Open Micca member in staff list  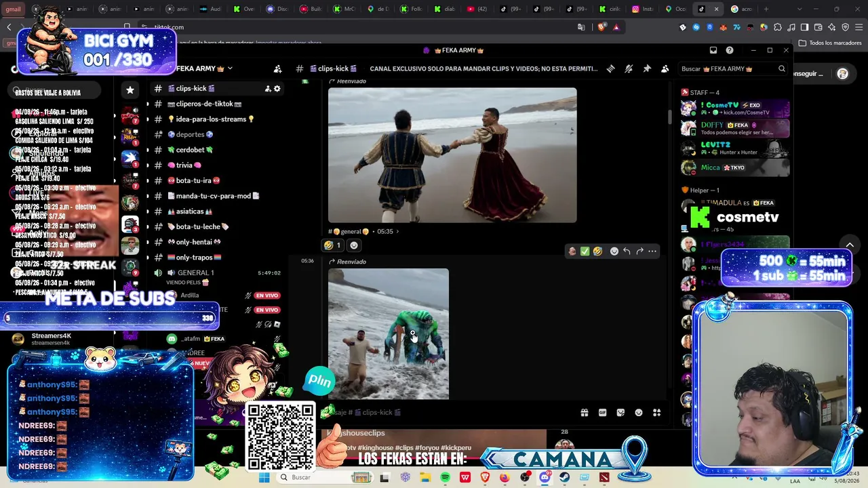pos(735,167)
